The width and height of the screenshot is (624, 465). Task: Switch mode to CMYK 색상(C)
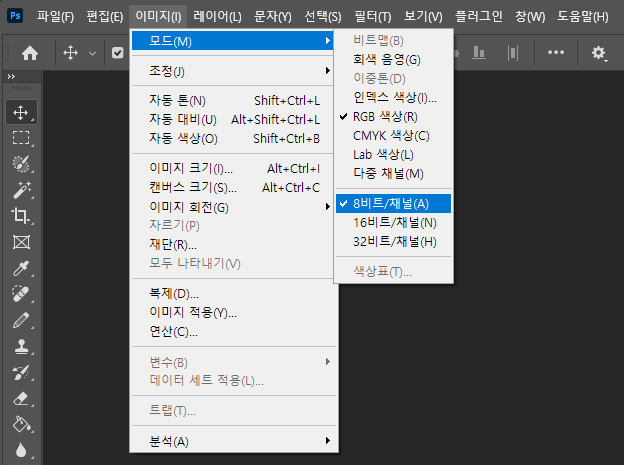click(394, 136)
